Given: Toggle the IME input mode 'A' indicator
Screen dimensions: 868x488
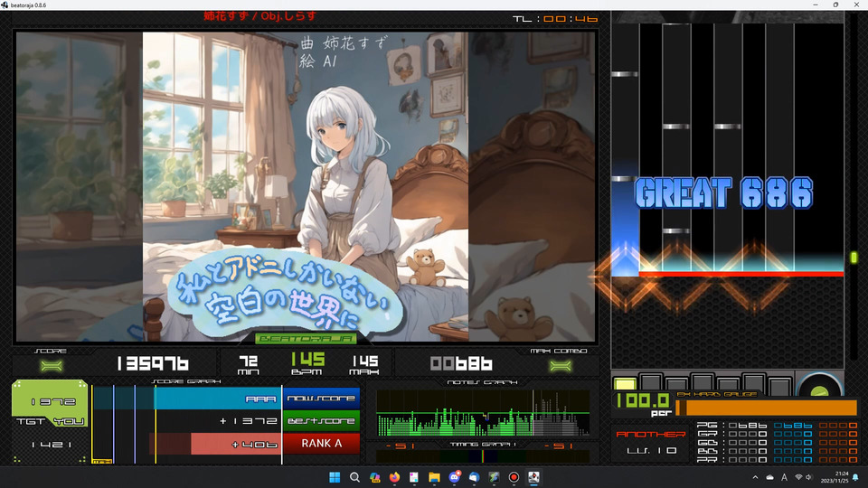Looking at the screenshot, I should click(784, 477).
